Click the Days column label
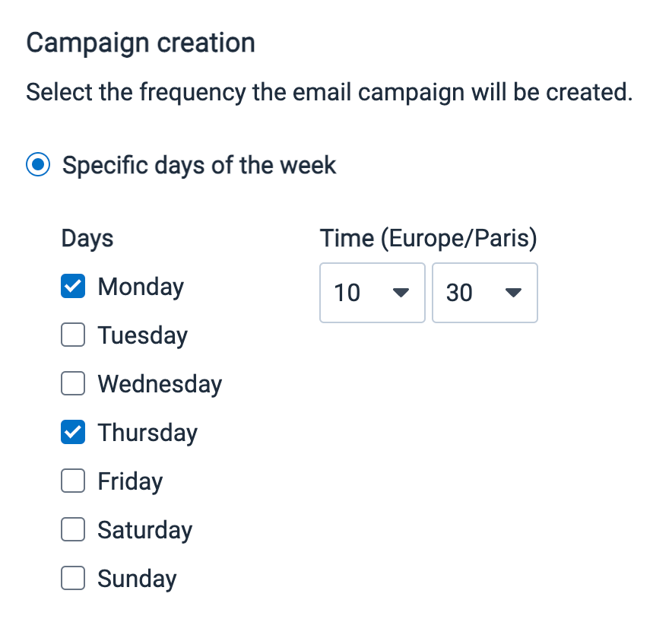 click(87, 238)
